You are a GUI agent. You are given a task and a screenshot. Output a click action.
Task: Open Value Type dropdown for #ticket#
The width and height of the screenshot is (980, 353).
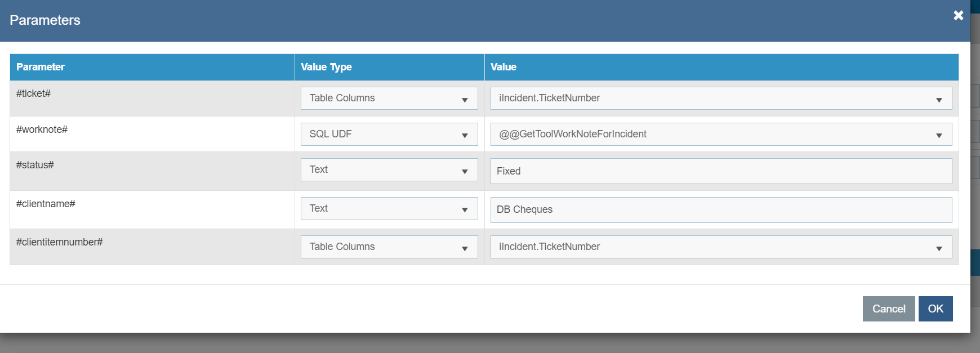click(389, 99)
